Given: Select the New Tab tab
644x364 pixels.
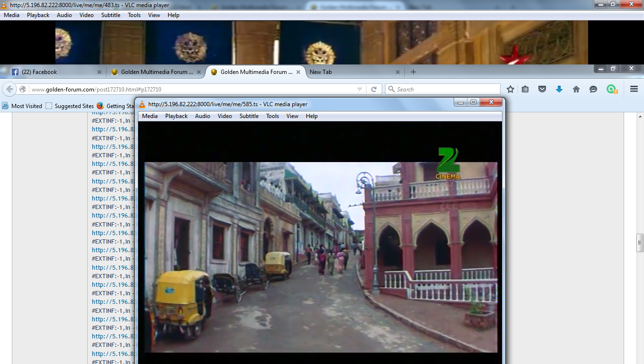Looking at the screenshot, I should [x=355, y=72].
